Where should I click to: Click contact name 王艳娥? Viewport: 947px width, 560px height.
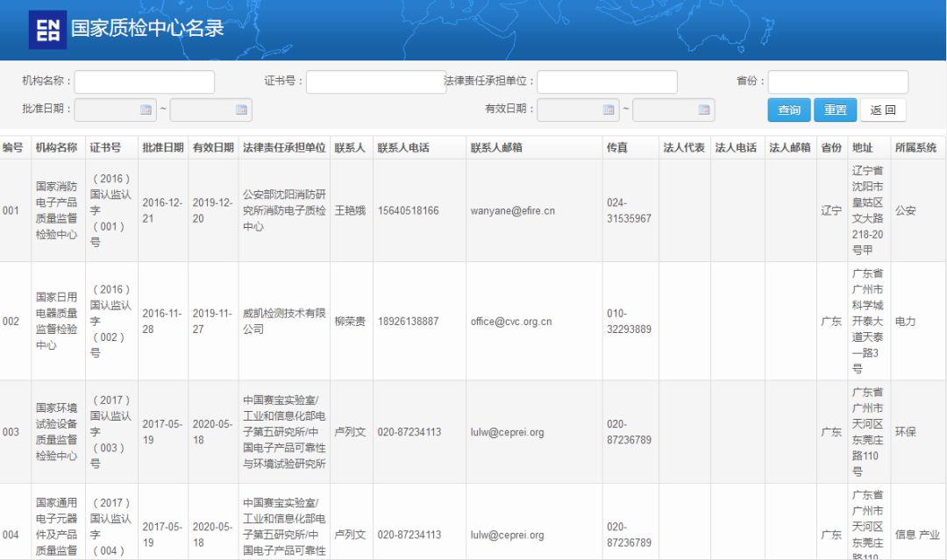[350, 210]
